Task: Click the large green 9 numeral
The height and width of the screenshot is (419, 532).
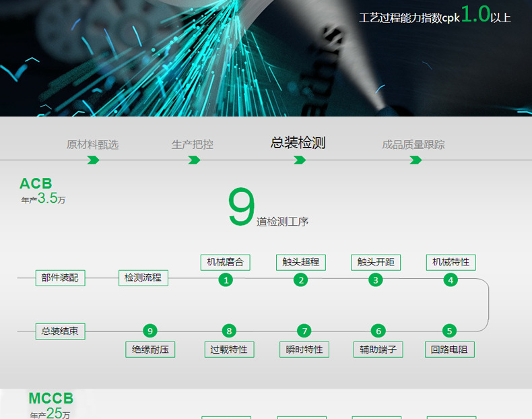Action: pos(241,207)
